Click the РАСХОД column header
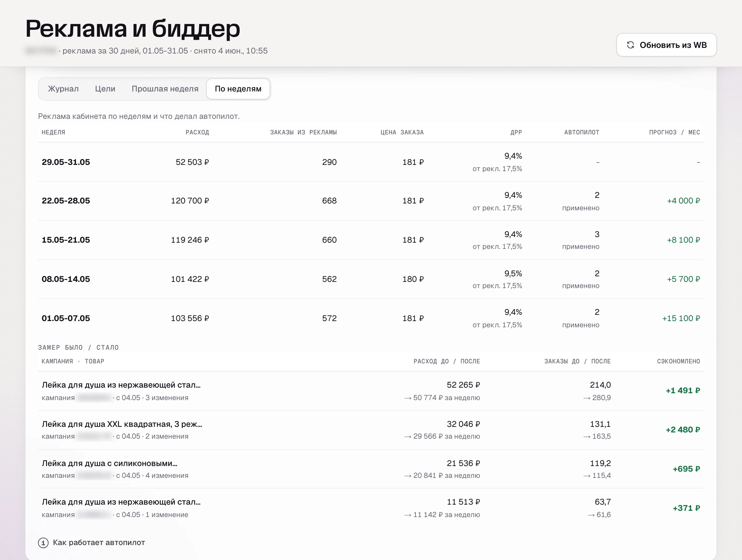This screenshot has height=560, width=742. [197, 133]
